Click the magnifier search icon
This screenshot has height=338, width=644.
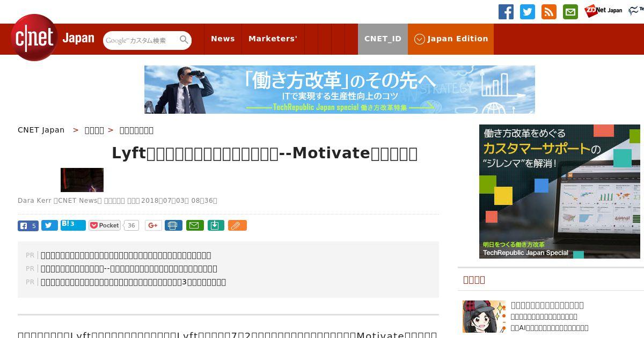(184, 40)
